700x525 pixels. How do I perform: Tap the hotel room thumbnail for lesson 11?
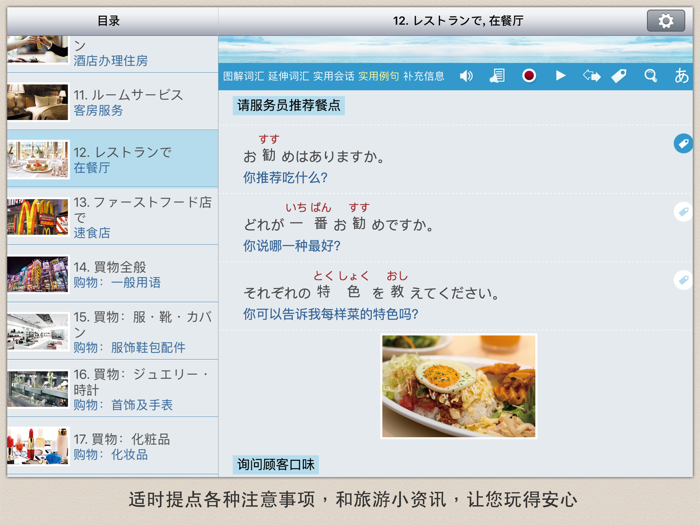click(x=38, y=102)
